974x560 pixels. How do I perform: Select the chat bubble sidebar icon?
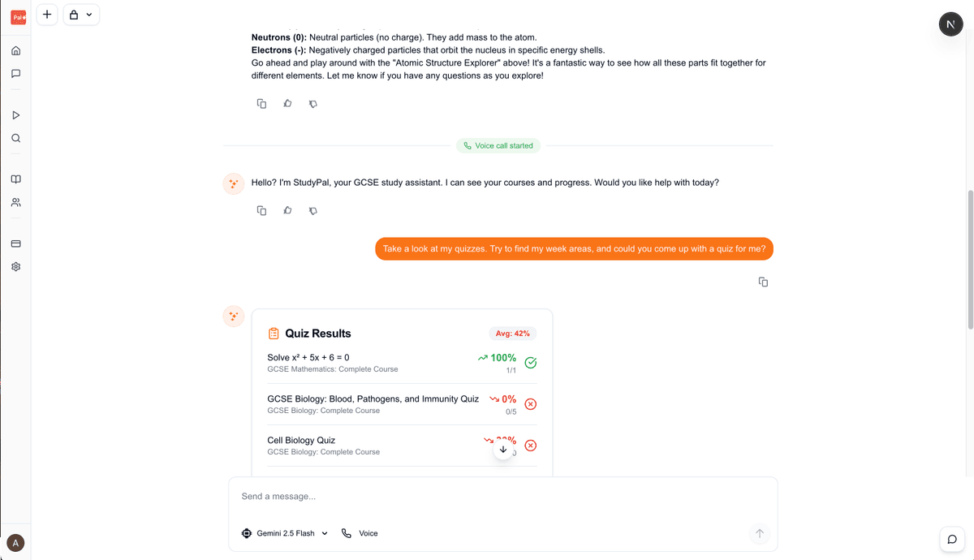pyautogui.click(x=15, y=73)
